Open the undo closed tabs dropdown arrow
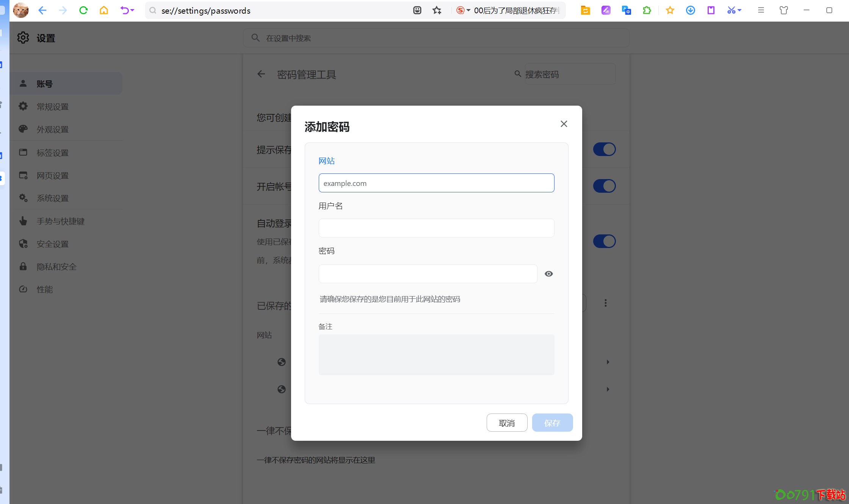Image resolution: width=849 pixels, height=504 pixels. [133, 11]
